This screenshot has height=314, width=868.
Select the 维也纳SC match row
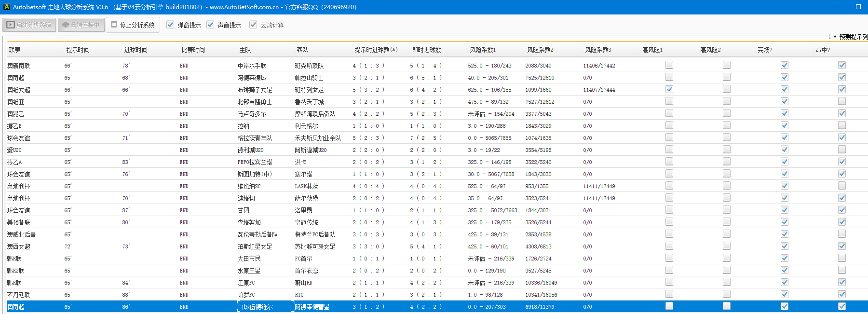tap(249, 186)
